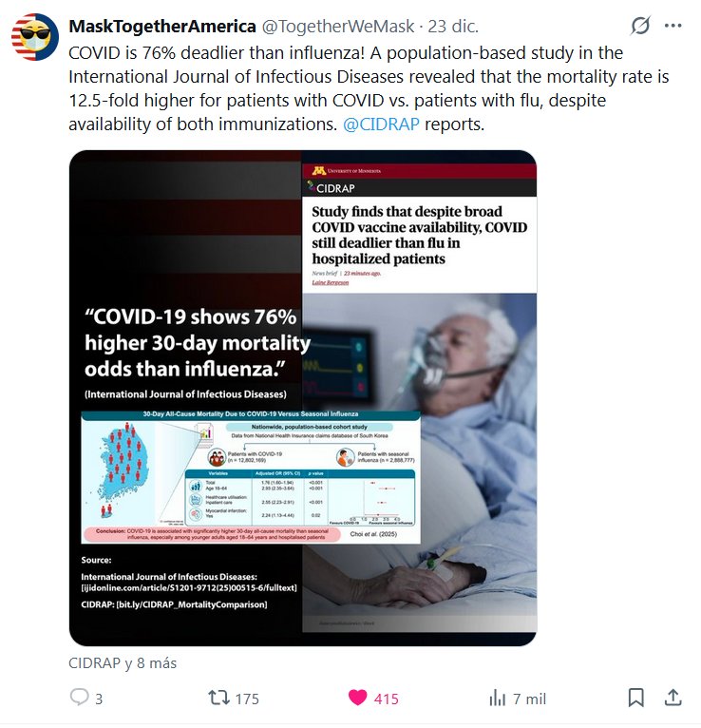The image size is (701, 728).
Task: Click the reply count number 3
Action: [x=99, y=699]
